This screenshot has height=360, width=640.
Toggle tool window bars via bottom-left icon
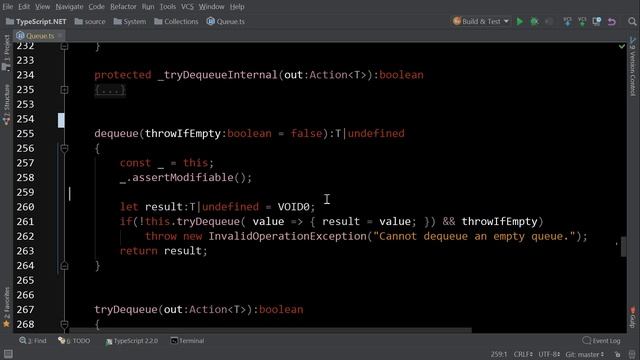click(x=8, y=354)
